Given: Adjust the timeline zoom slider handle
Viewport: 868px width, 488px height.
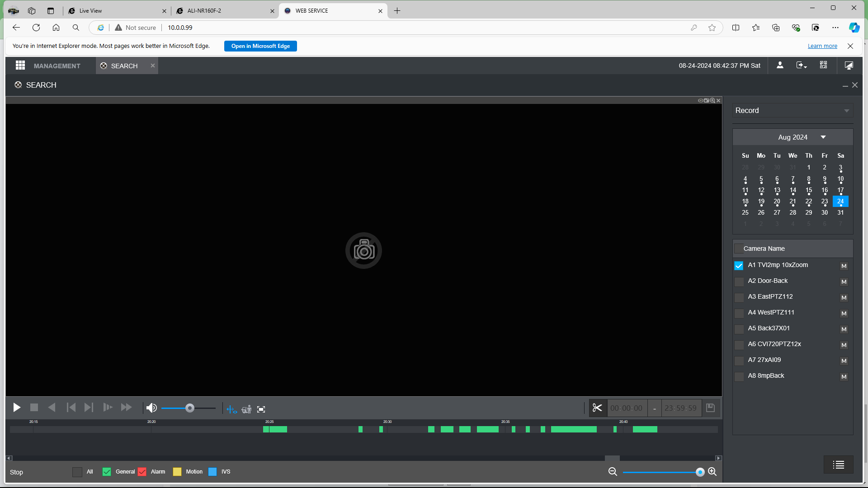Looking at the screenshot, I should (700, 472).
